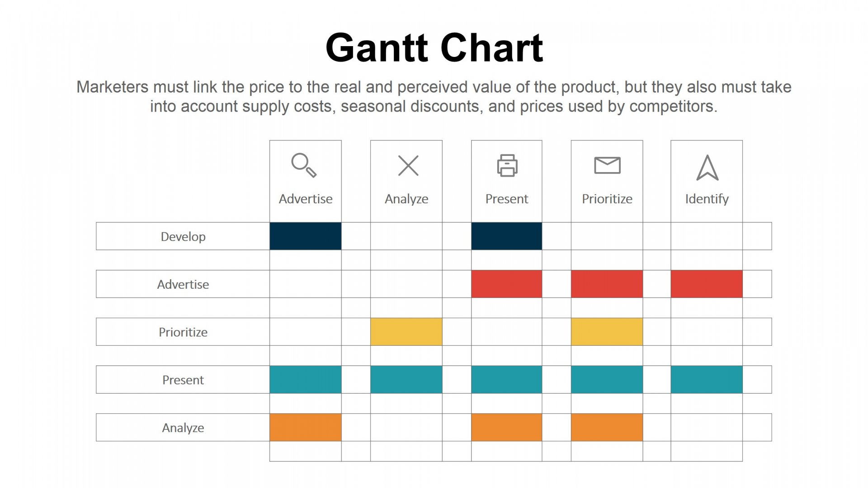Select the Develop row label
Image resolution: width=868 pixels, height=488 pixels.
(x=183, y=236)
